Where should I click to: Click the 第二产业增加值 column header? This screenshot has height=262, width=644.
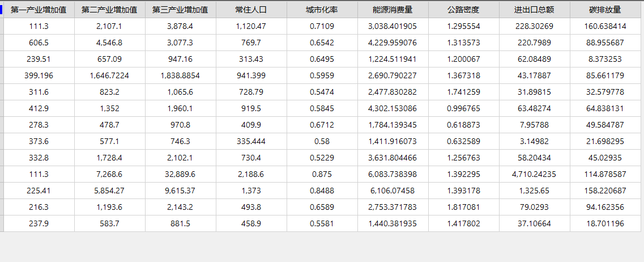tap(110, 10)
